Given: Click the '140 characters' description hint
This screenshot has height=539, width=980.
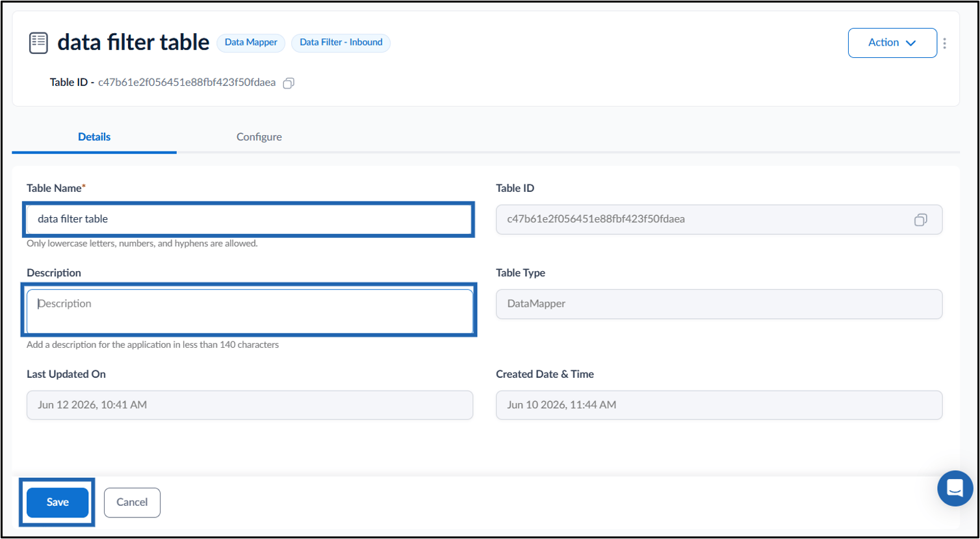Looking at the screenshot, I should coord(153,345).
